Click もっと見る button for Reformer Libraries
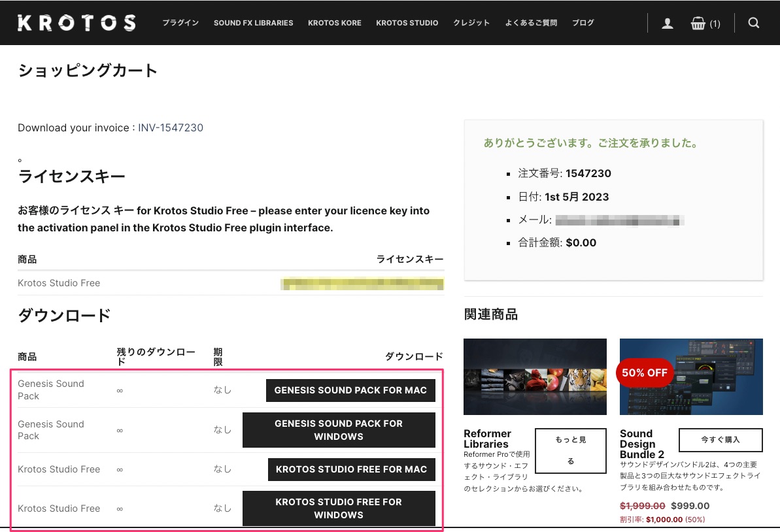 (x=571, y=450)
